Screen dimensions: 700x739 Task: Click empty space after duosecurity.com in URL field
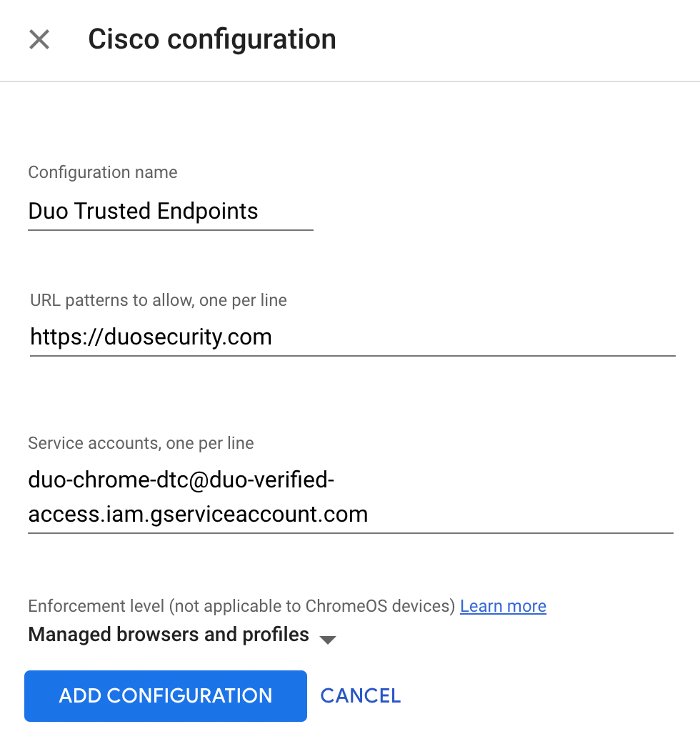coord(471,337)
